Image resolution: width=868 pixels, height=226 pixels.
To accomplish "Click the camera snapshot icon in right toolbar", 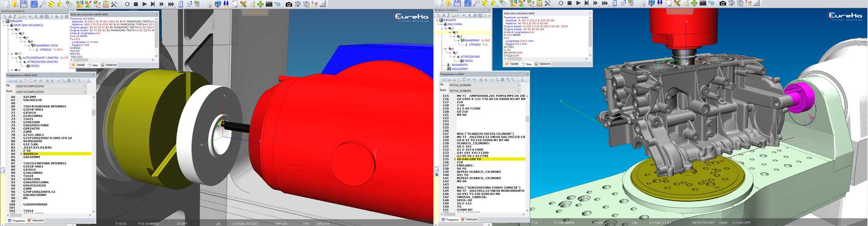I will (x=722, y=4).
